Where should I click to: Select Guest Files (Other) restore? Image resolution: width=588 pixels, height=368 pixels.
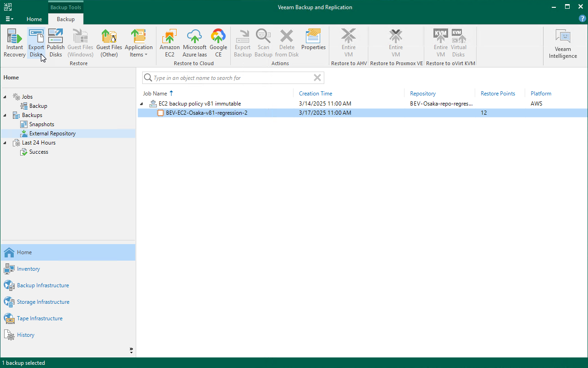(x=109, y=43)
